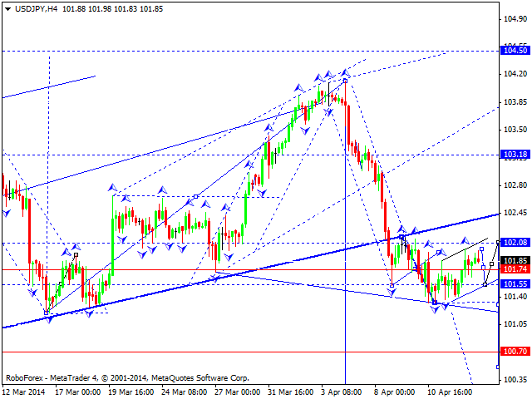Select the vertical blue line at 3 Apr
This screenshot has height=399, width=532.
click(346, 238)
